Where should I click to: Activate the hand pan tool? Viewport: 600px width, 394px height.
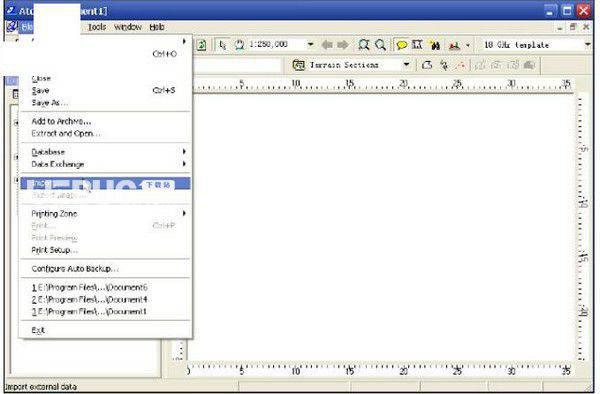[x=240, y=45]
